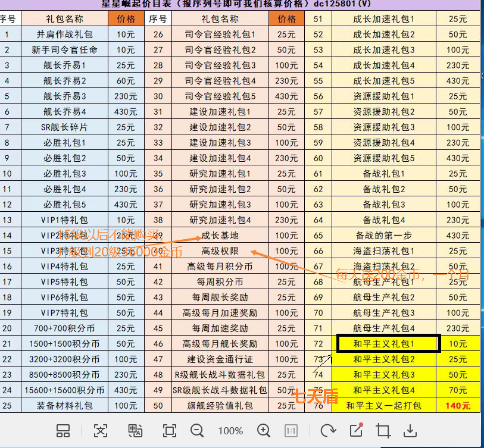Click the 高级每月积分币 cell
Image resolution: width=484 pixels, height=448 pixels.
[220, 267]
